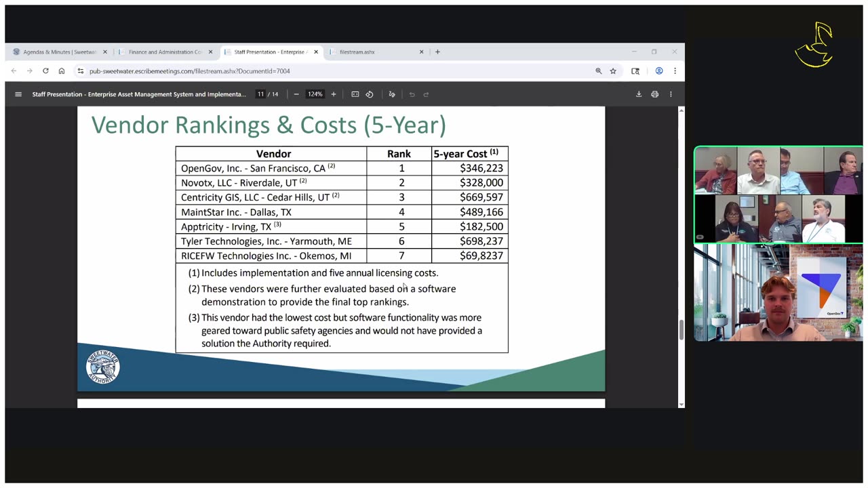Click the MaintStar Inc. - Dallas cell
Screen dimensions: 868x488
coord(271,212)
